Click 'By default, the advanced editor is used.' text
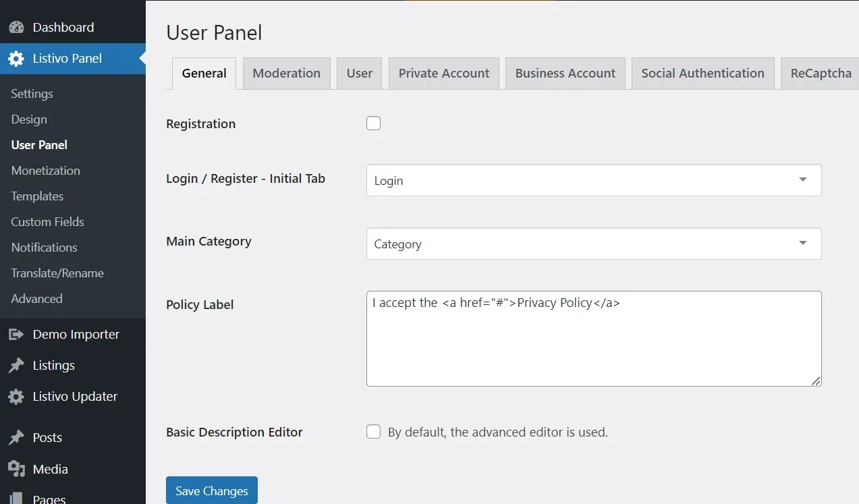Viewport: 859px width, 504px height. point(498,432)
